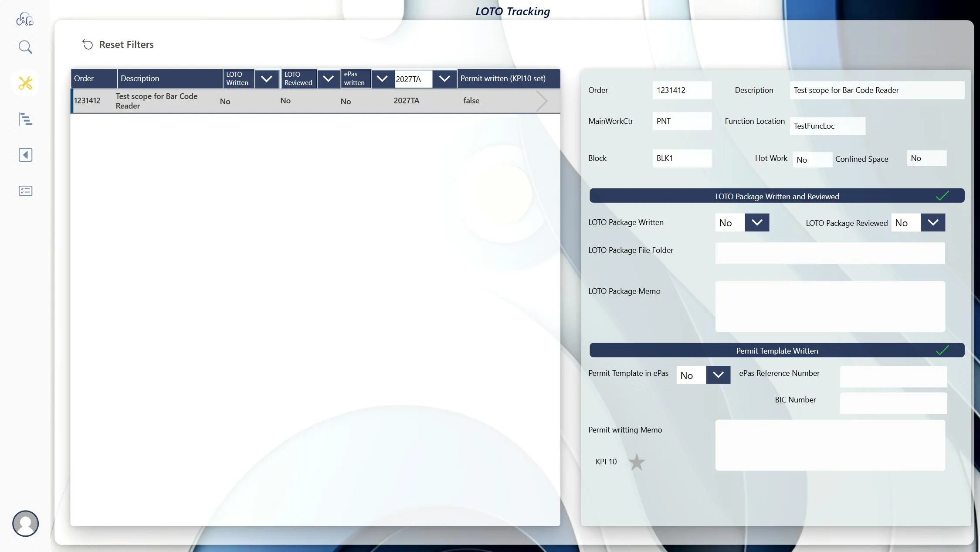Select order 1231412 cell in table
The image size is (980, 552).
click(x=87, y=101)
